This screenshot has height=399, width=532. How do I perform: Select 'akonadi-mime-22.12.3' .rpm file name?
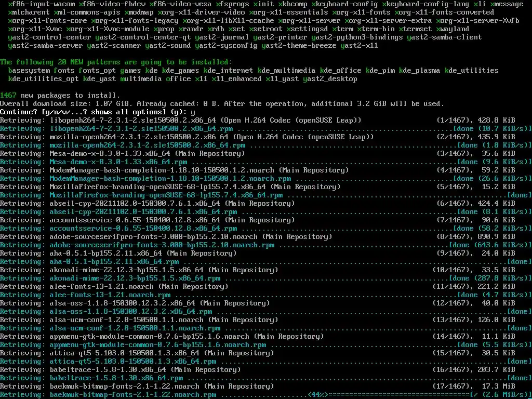point(135,278)
